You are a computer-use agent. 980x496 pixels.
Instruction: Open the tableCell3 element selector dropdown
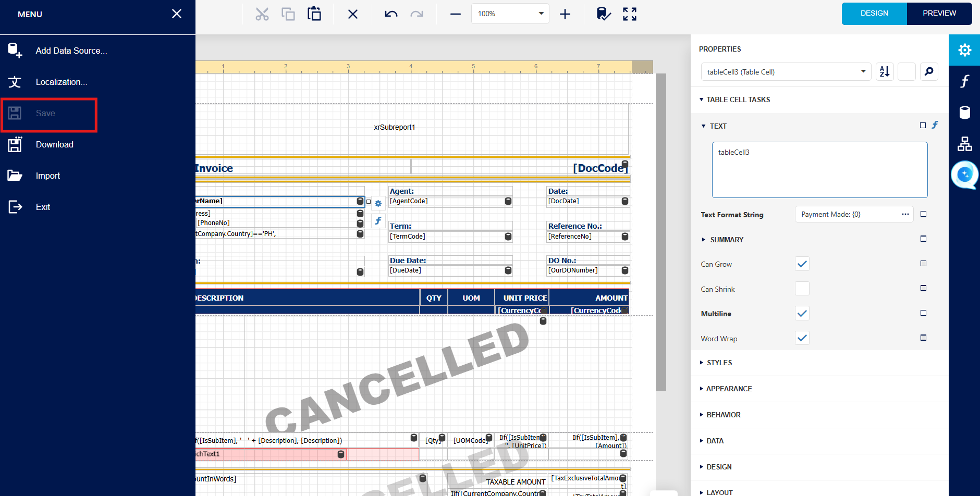(x=863, y=71)
